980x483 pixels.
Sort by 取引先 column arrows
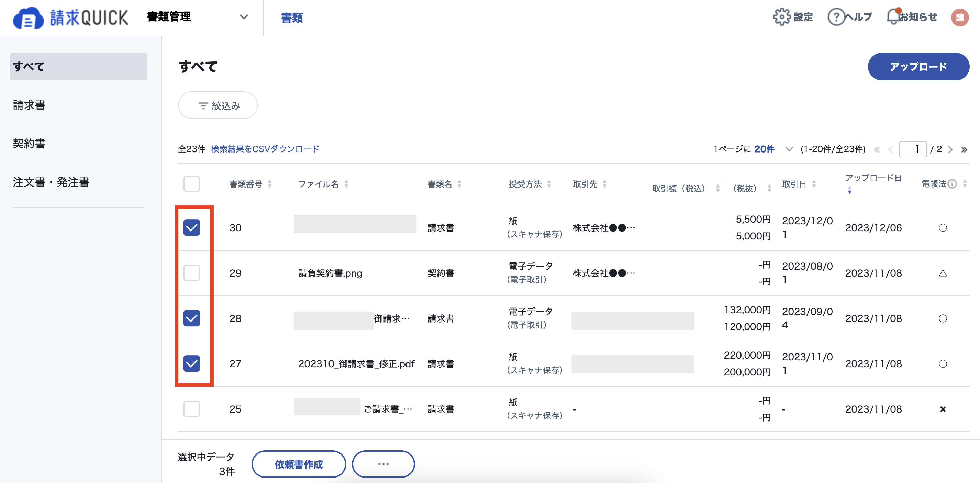604,184
